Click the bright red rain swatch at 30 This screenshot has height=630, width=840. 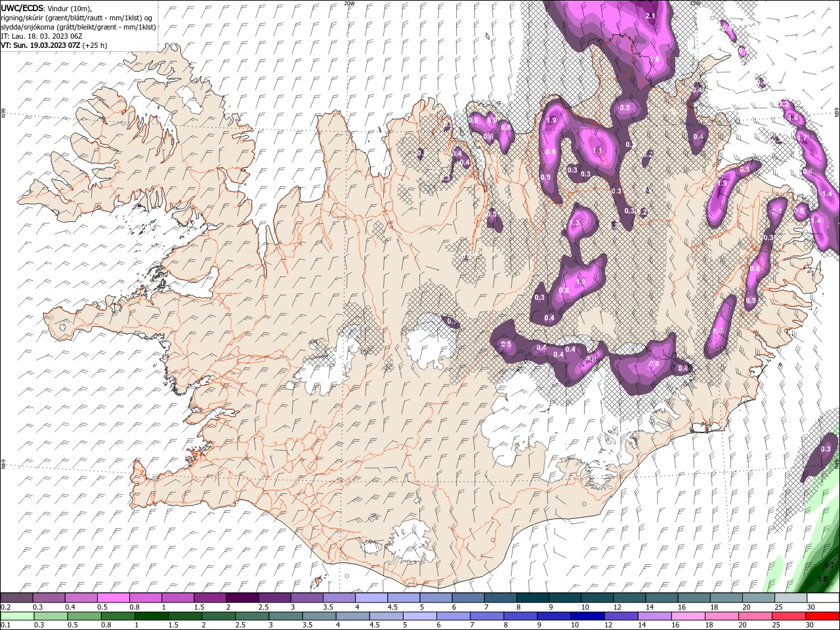pos(822,616)
